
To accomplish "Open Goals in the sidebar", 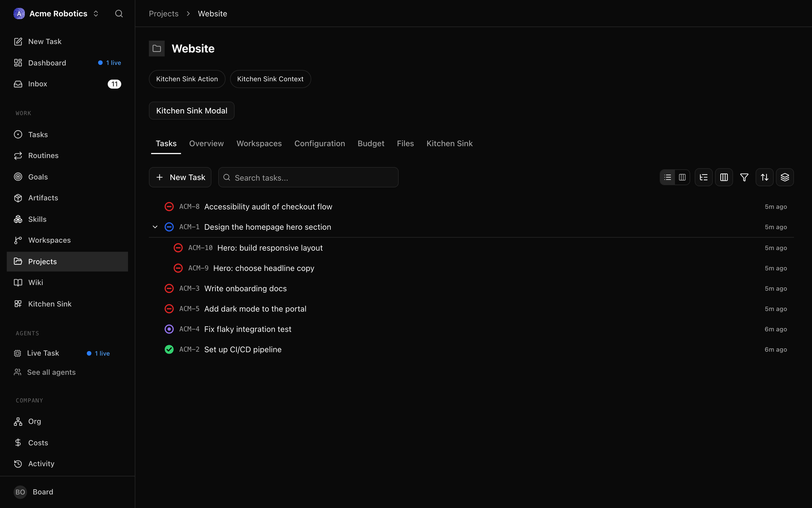I will click(67, 177).
